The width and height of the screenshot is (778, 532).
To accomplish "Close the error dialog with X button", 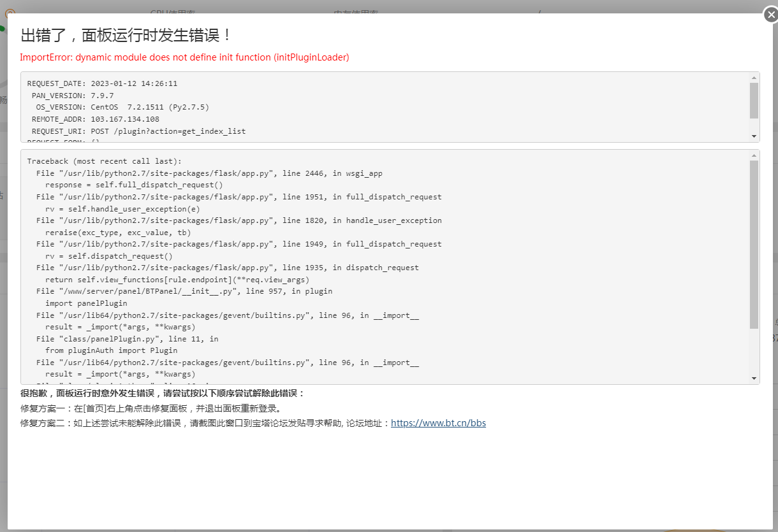I will coord(770,15).
